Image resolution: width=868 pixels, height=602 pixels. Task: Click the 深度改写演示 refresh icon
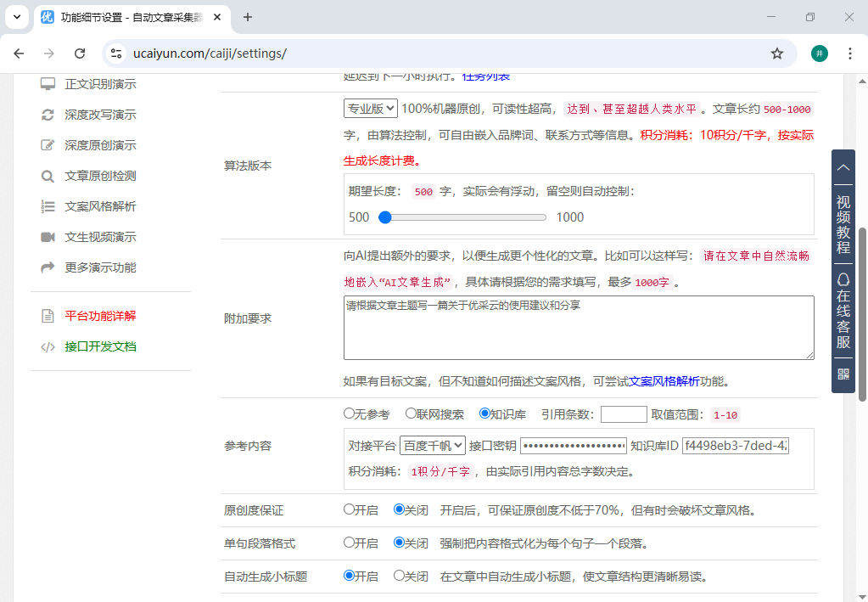pos(48,115)
